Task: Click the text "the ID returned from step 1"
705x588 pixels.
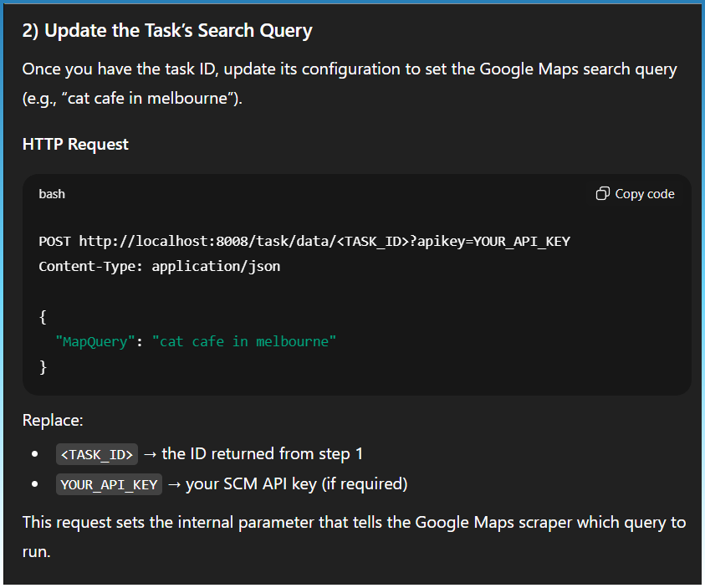Action: pyautogui.click(x=263, y=454)
